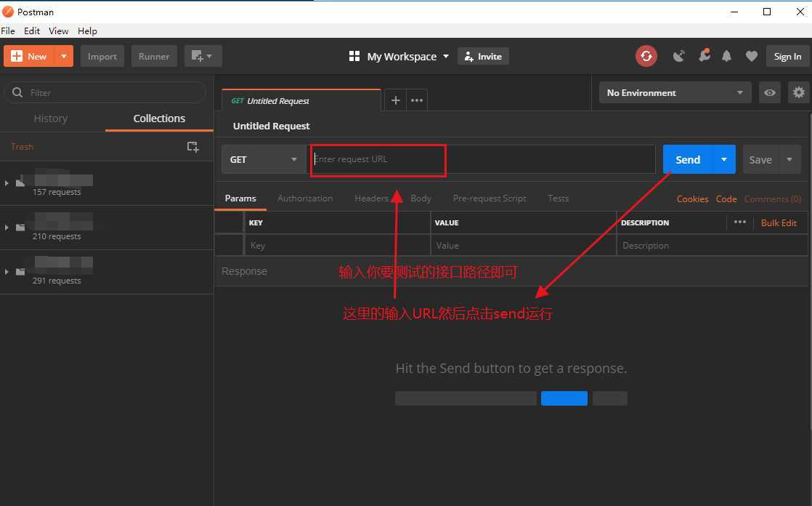Open the Code link
812x506 pixels.
(x=726, y=198)
